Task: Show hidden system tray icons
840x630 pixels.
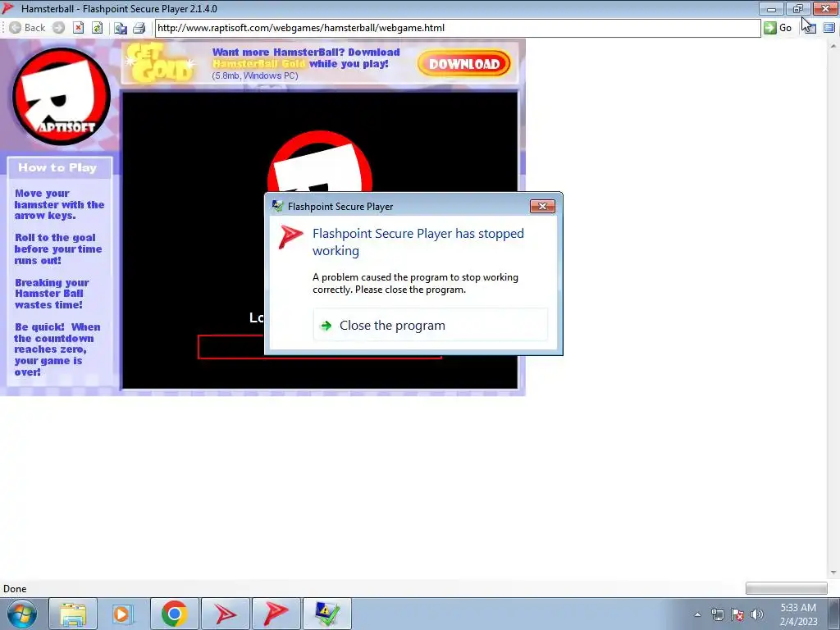Action: click(697, 614)
